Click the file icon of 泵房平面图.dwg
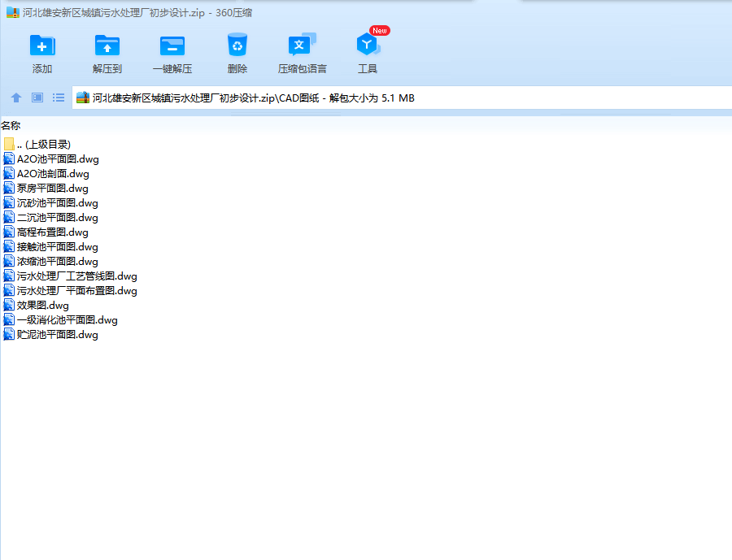Screen dimensions: 732x560 9,188
